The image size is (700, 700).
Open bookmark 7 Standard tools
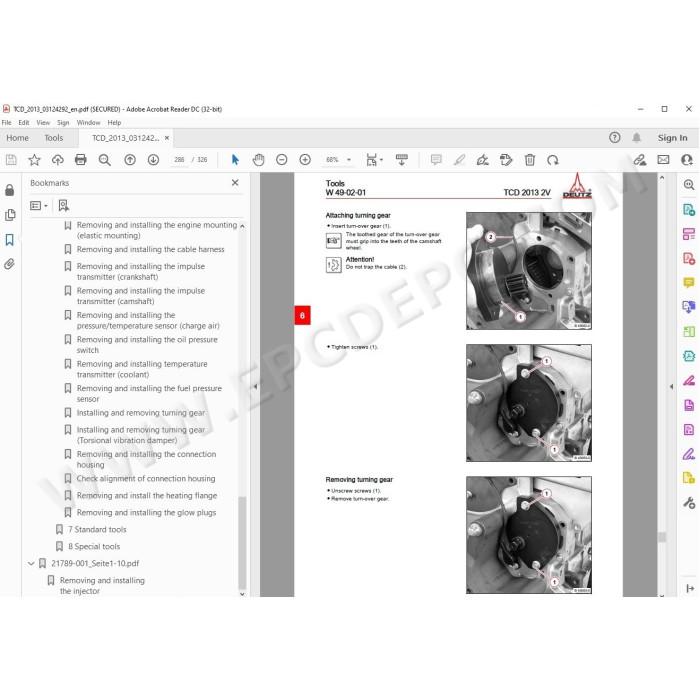(x=97, y=529)
